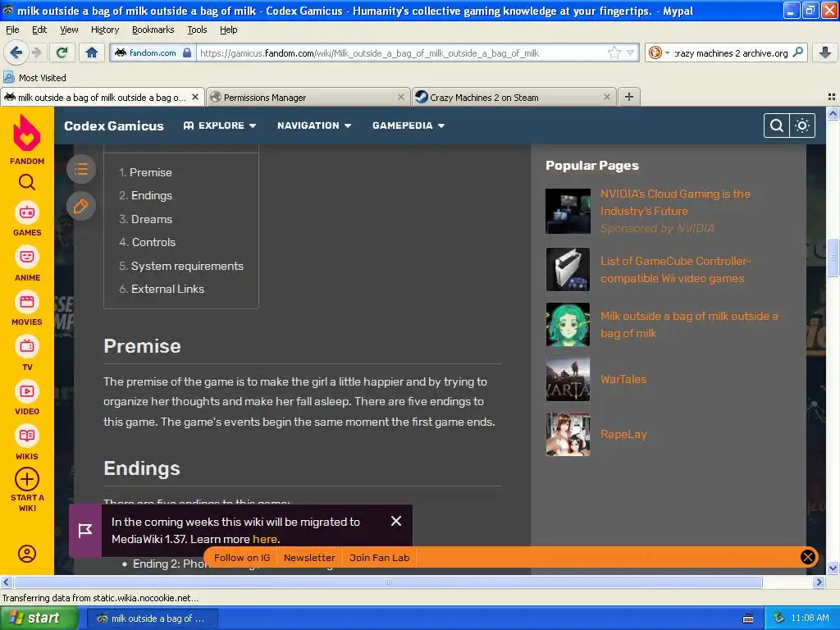The height and width of the screenshot is (630, 840).
Task: Click the address bar URL field
Action: click(402, 52)
